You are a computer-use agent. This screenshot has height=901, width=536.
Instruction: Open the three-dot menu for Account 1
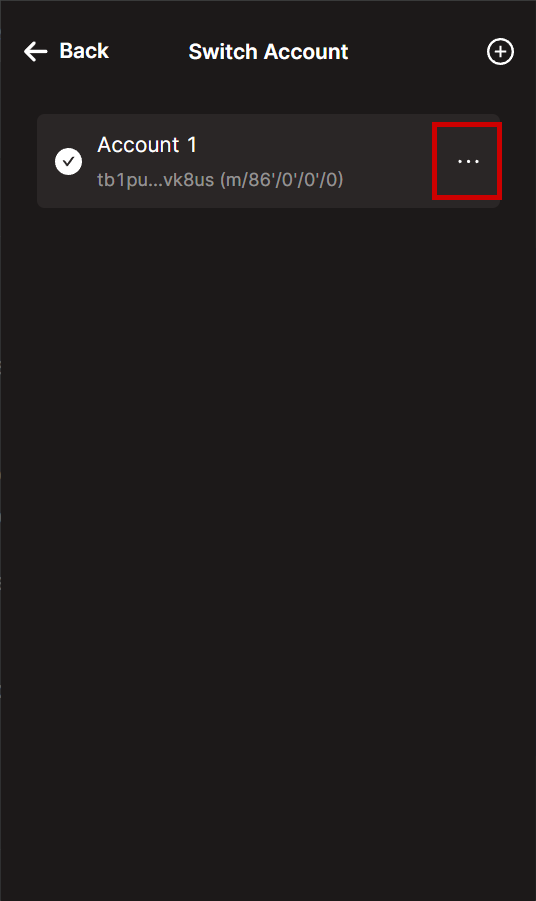(x=468, y=161)
